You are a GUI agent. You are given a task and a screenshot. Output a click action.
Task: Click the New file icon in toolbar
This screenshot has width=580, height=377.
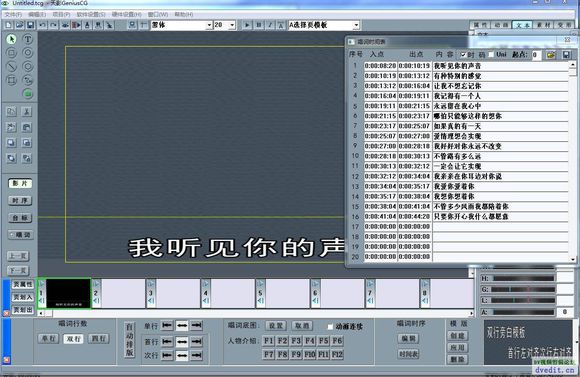pos(9,25)
